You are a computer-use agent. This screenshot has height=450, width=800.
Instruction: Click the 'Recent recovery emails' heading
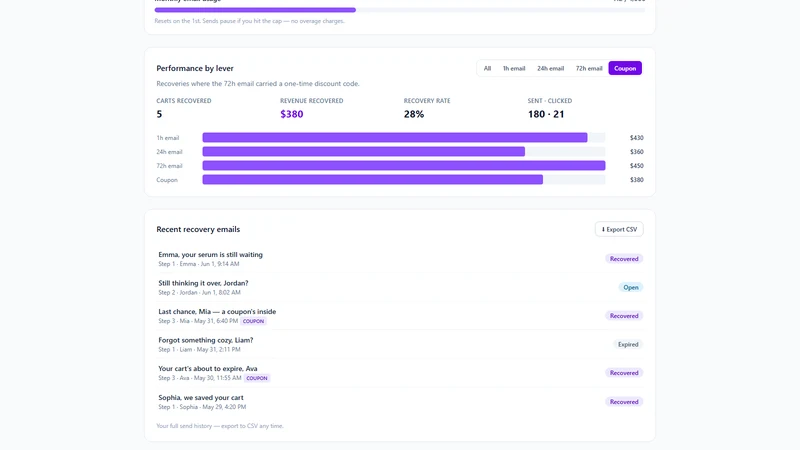[x=198, y=230]
